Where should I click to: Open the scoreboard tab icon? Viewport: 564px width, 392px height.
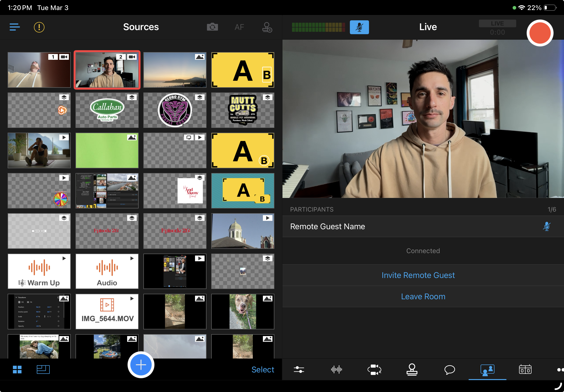(x=525, y=369)
